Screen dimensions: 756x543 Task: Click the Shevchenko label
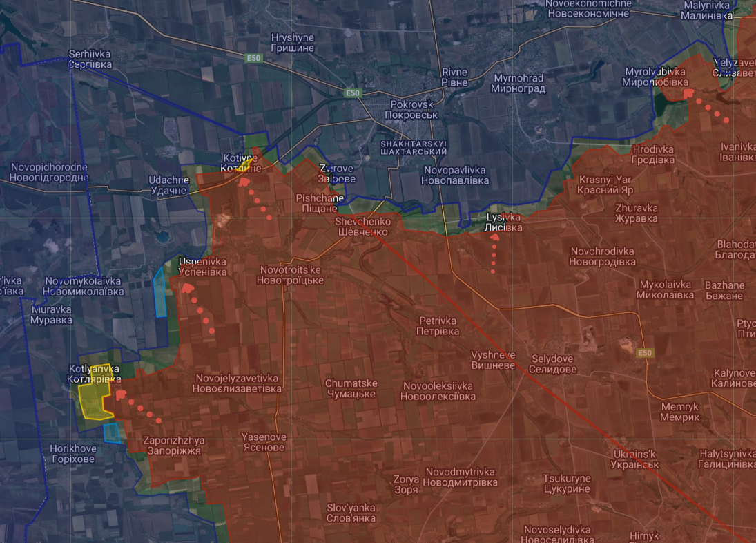pos(363,227)
